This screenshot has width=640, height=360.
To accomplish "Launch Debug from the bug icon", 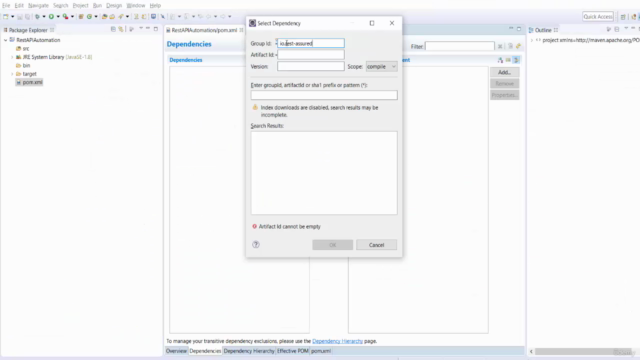I will 37,17.
